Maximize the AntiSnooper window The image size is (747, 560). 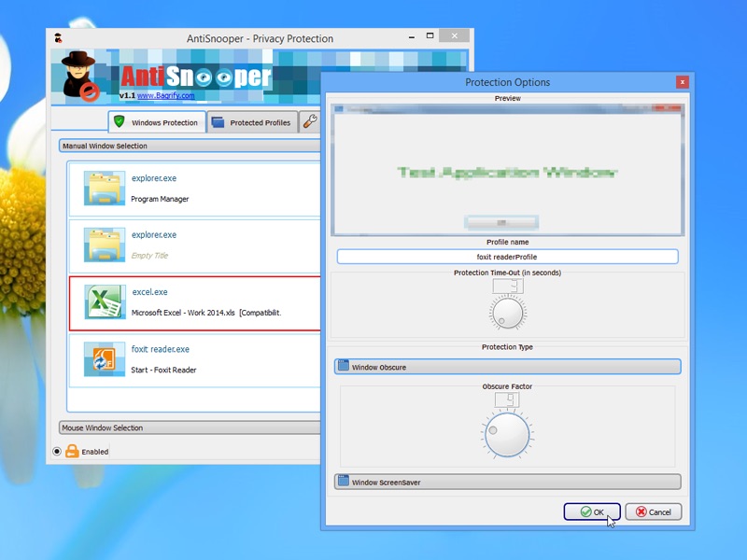click(430, 35)
